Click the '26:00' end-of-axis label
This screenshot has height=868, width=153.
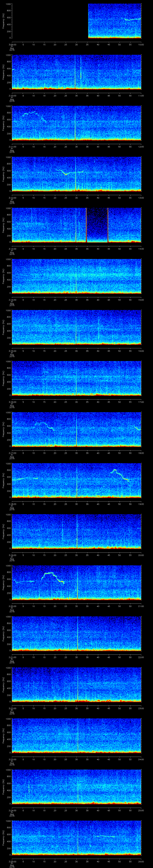141,861
